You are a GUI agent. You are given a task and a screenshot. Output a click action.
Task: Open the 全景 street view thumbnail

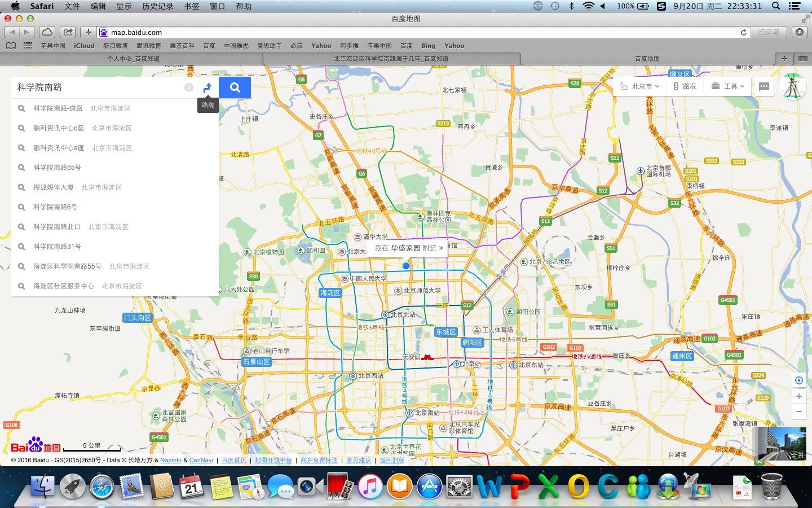pos(782,444)
